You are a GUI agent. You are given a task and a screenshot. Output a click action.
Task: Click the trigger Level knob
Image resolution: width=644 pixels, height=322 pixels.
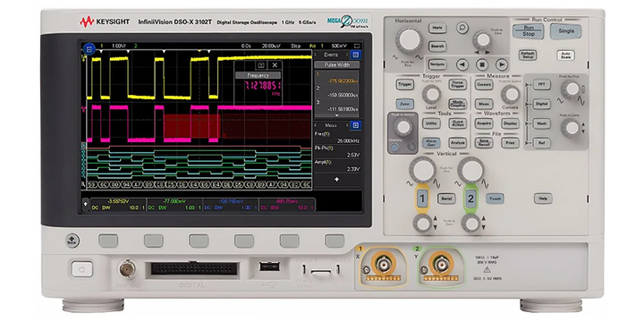coord(431,94)
